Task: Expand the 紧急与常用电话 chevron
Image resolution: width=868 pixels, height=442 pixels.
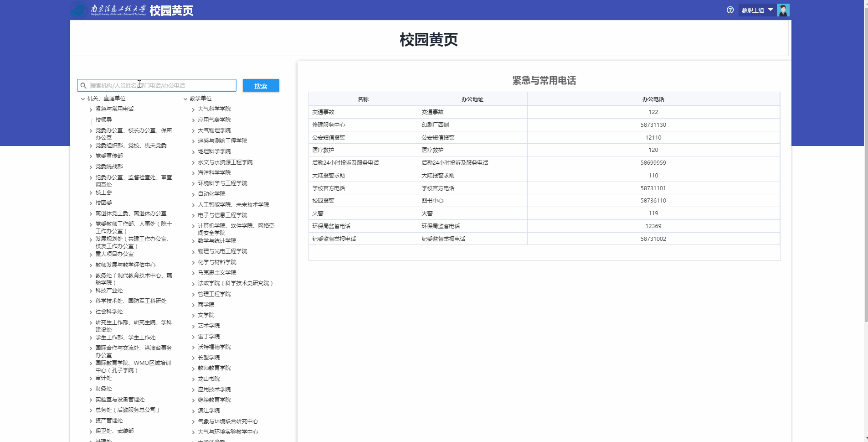Action: pos(91,109)
